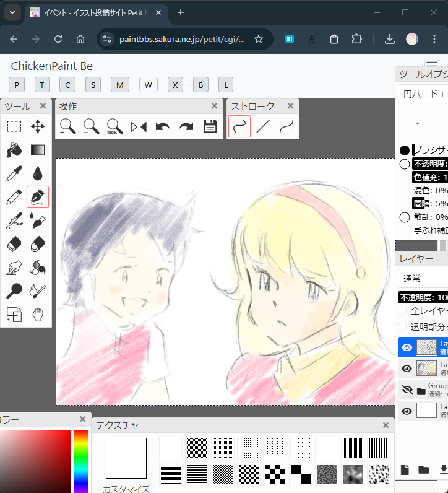
Task: Choose the Gradient fill tool
Action: [38, 150]
